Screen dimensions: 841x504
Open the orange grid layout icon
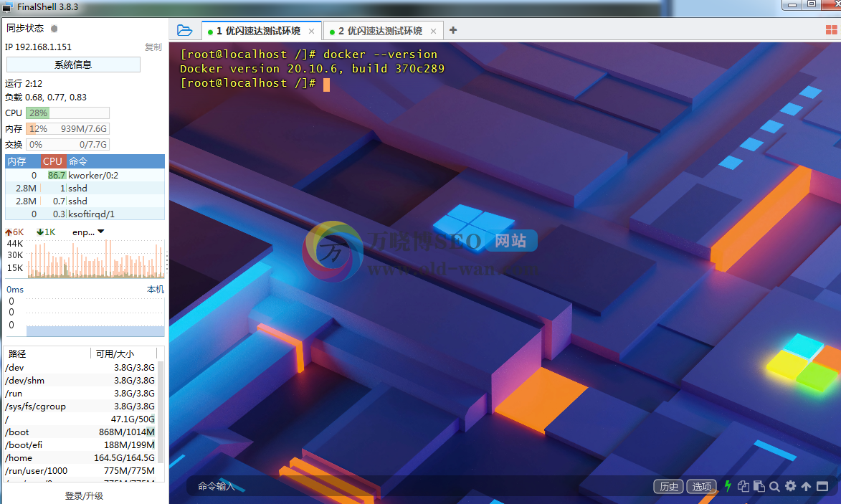point(832,30)
